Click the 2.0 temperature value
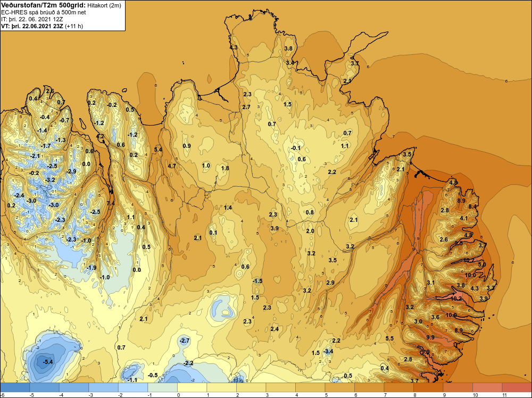Viewport: 532px width, 398px height. (x=310, y=231)
